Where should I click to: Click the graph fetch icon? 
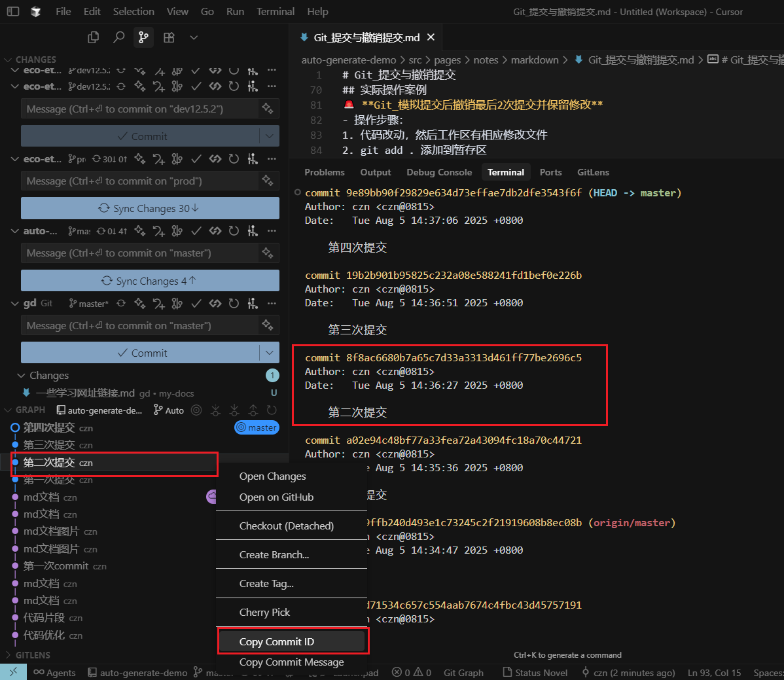[x=215, y=410]
